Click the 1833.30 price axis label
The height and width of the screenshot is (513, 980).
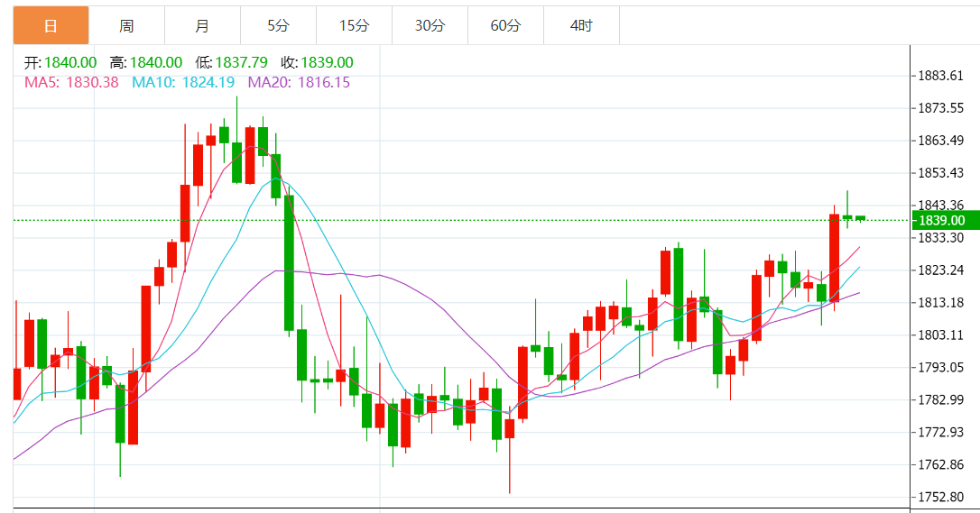[x=940, y=238]
